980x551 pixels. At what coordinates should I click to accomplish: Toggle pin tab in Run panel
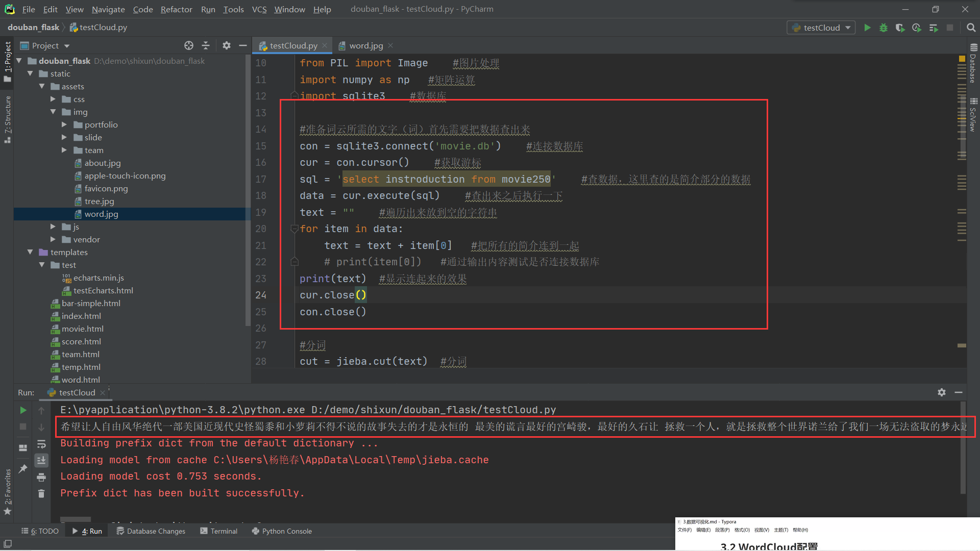click(23, 468)
